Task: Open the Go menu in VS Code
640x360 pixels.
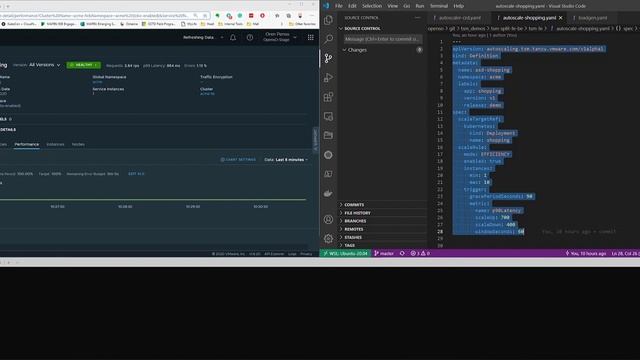Action: click(x=407, y=6)
